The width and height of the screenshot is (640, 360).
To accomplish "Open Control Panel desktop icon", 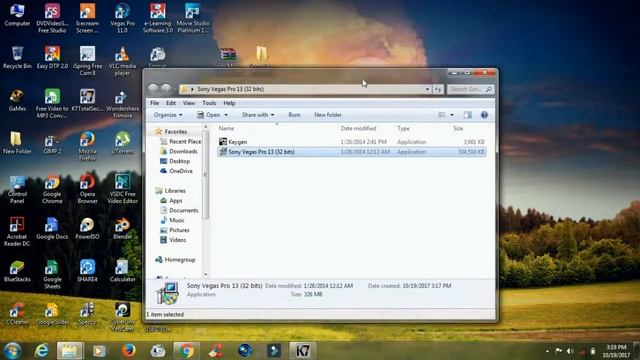I will 17,189.
